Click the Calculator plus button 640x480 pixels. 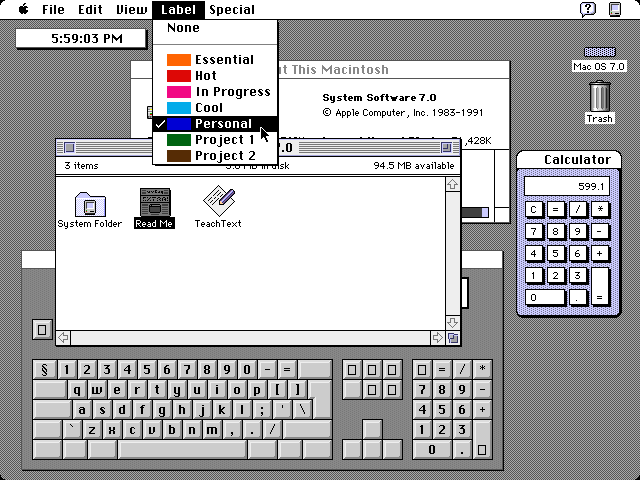(x=600, y=253)
